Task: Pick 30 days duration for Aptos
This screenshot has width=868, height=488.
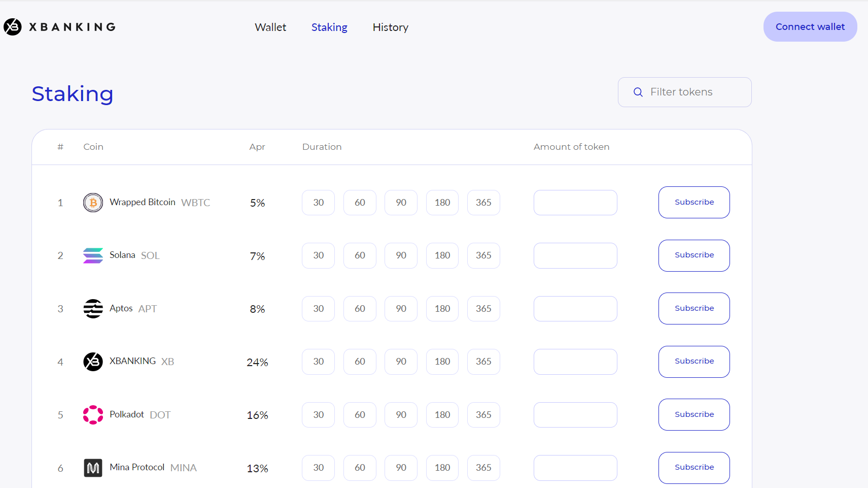Action: click(x=318, y=309)
